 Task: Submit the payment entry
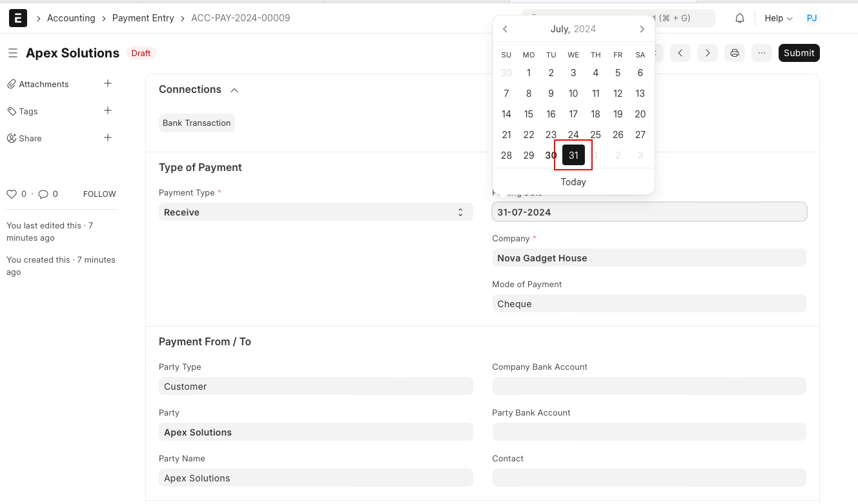click(x=799, y=53)
